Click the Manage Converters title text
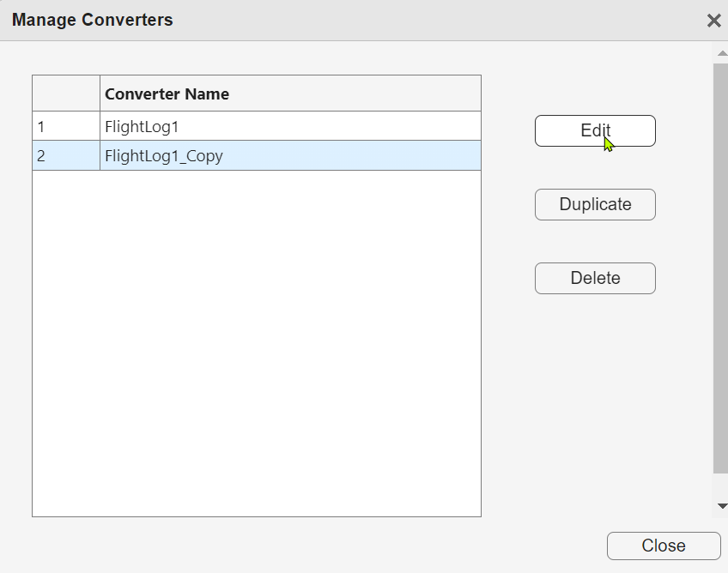The height and width of the screenshot is (573, 728). [x=92, y=20]
